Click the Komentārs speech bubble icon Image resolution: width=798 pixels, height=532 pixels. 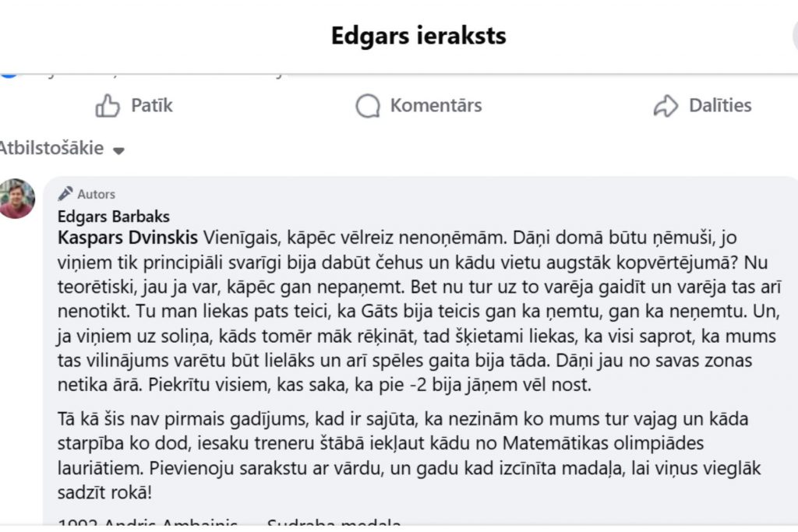pos(367,106)
